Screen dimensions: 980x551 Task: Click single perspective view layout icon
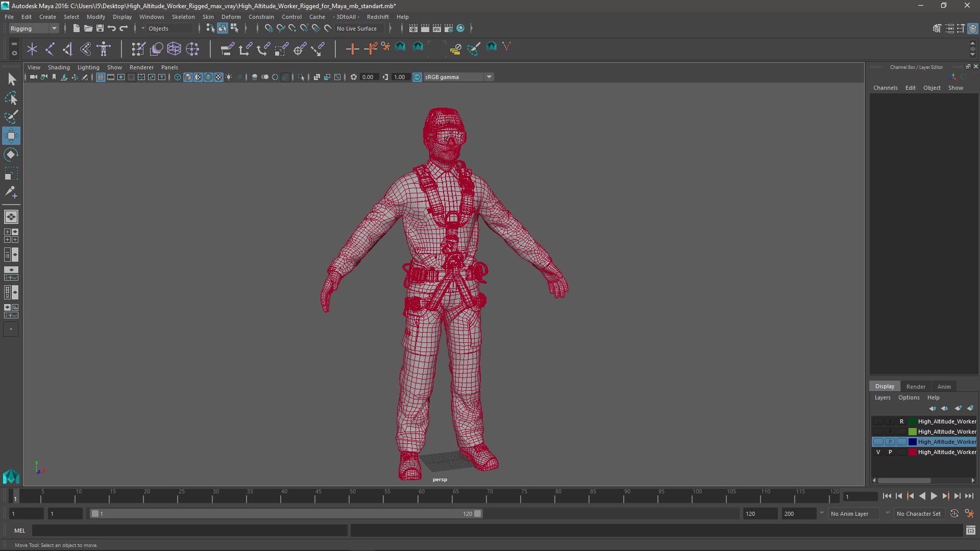[x=11, y=217]
